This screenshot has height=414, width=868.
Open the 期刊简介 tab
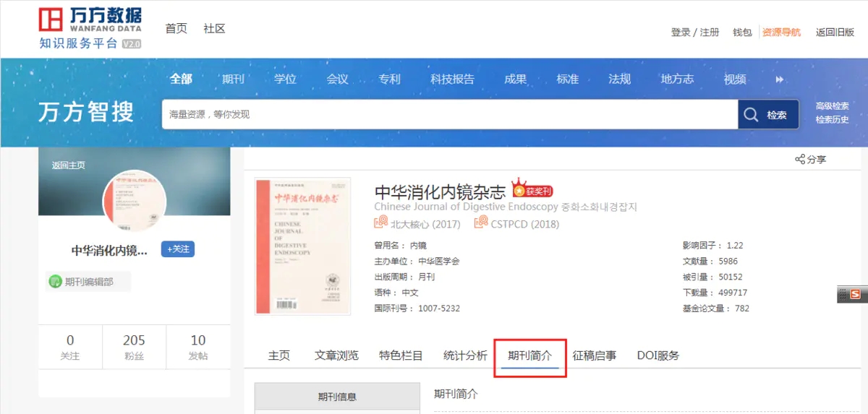coord(529,355)
